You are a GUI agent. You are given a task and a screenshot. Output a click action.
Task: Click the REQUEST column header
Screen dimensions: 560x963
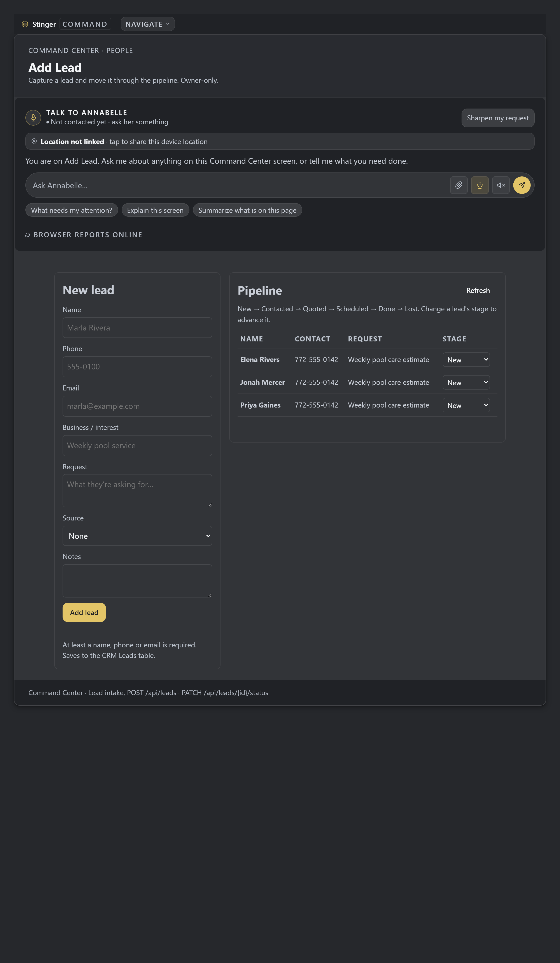click(365, 339)
